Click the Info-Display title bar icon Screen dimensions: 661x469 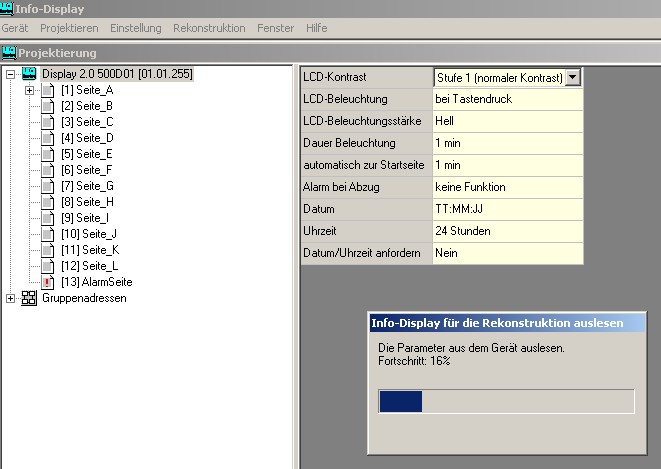[x=8, y=9]
